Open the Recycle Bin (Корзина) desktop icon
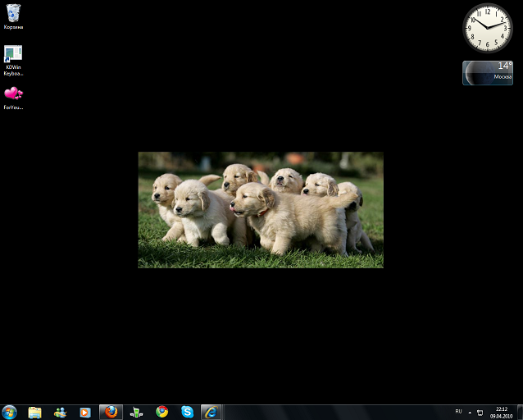Screen dimensions: 523x420 pos(13,13)
